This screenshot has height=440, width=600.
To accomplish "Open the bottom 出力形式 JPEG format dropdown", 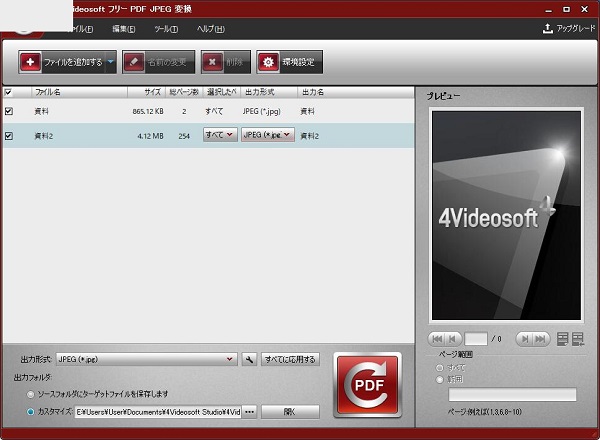I will tap(146, 359).
